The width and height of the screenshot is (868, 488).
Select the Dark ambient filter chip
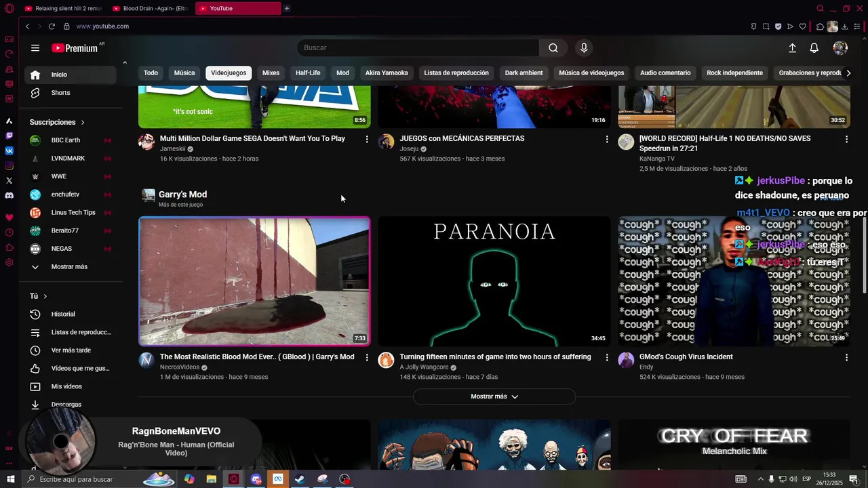(524, 73)
